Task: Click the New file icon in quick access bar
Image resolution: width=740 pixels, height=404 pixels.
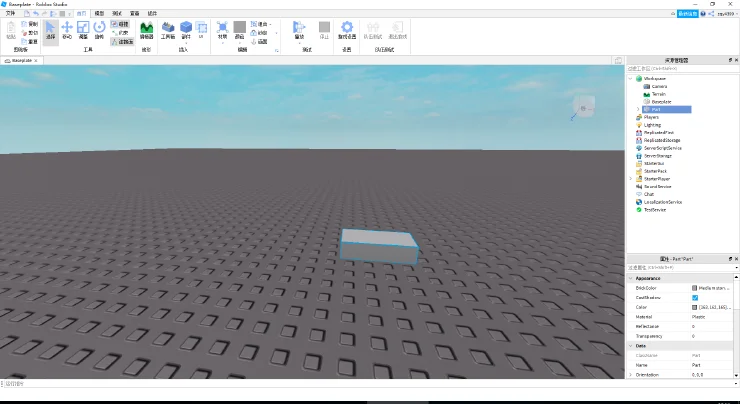Action: pyautogui.click(x=27, y=14)
